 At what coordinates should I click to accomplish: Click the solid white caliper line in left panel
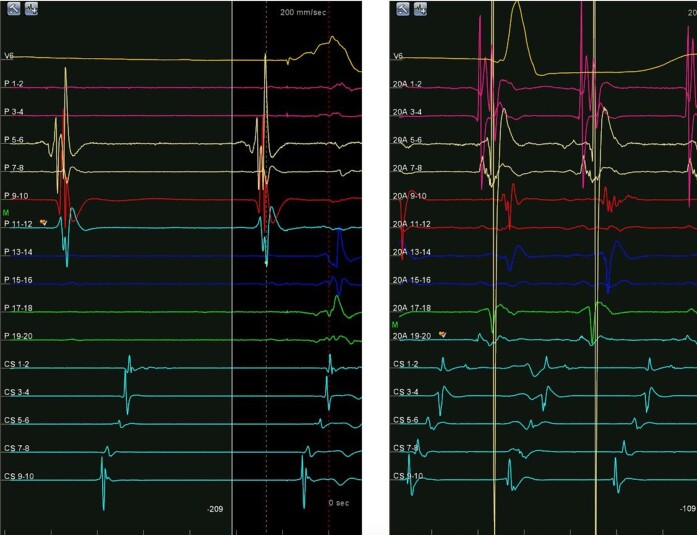coord(232,268)
